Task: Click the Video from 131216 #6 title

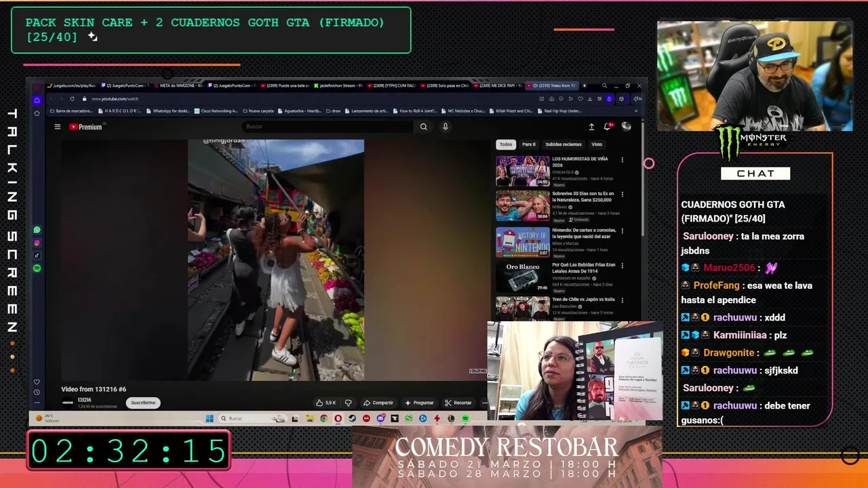Action: click(94, 389)
